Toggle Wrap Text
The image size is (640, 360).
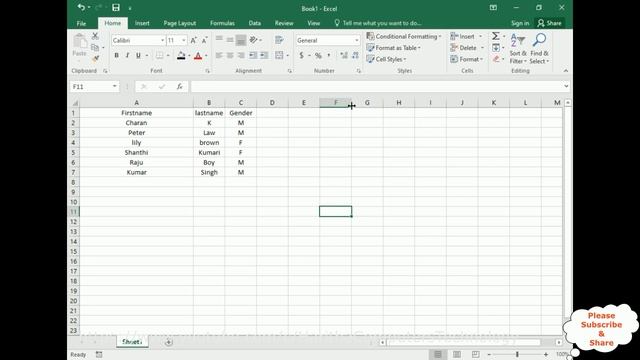coord(279,40)
